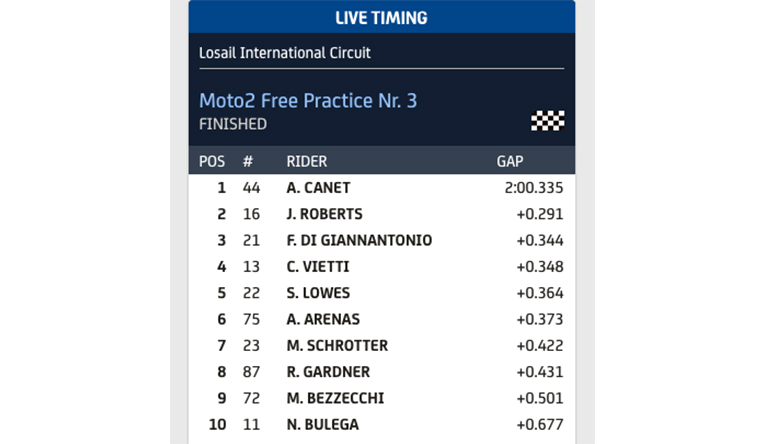Screen dimensions: 765x444
Task: Select rider A. Canet row
Action: (x=318, y=188)
